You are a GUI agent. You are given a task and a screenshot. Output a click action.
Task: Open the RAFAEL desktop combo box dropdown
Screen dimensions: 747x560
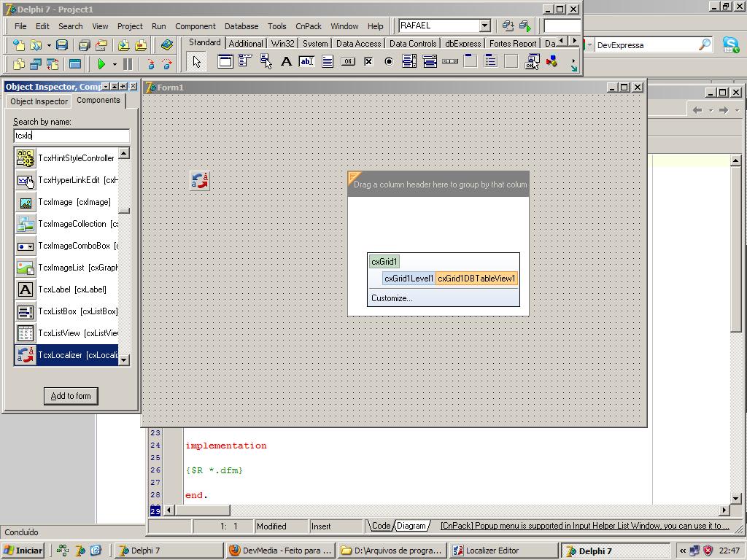pyautogui.click(x=484, y=26)
